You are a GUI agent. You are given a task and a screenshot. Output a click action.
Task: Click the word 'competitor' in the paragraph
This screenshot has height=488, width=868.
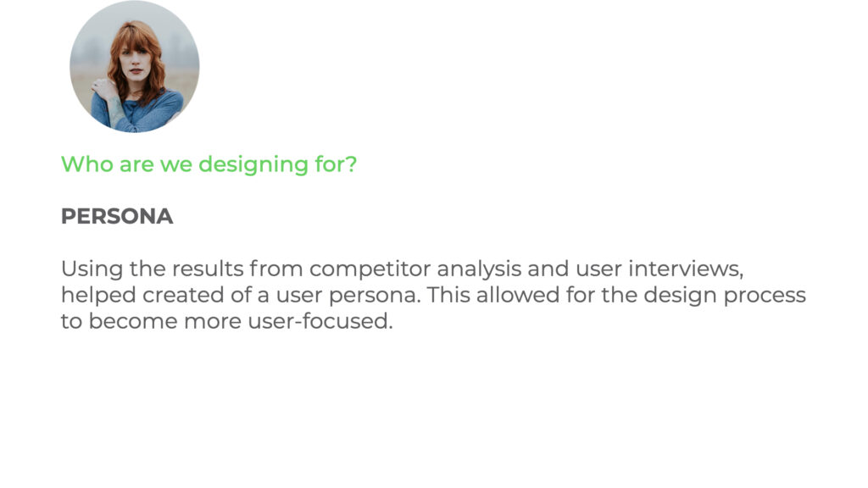click(x=370, y=269)
